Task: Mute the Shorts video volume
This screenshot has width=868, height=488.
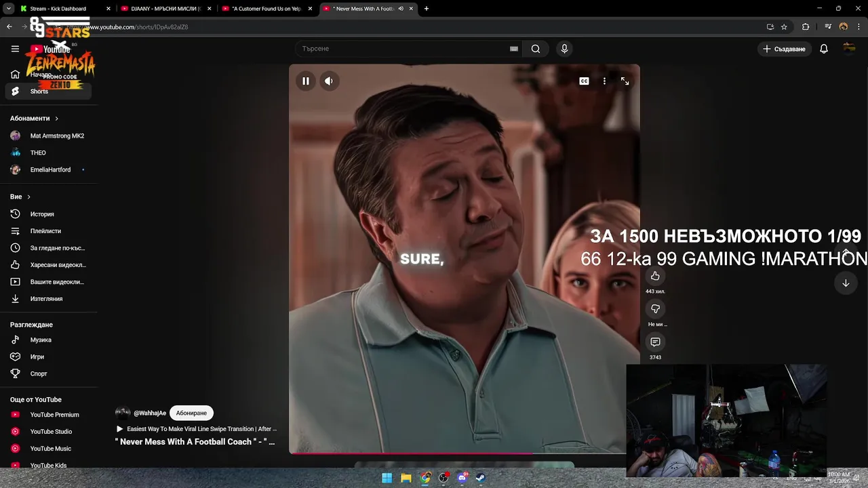Action: click(x=329, y=81)
